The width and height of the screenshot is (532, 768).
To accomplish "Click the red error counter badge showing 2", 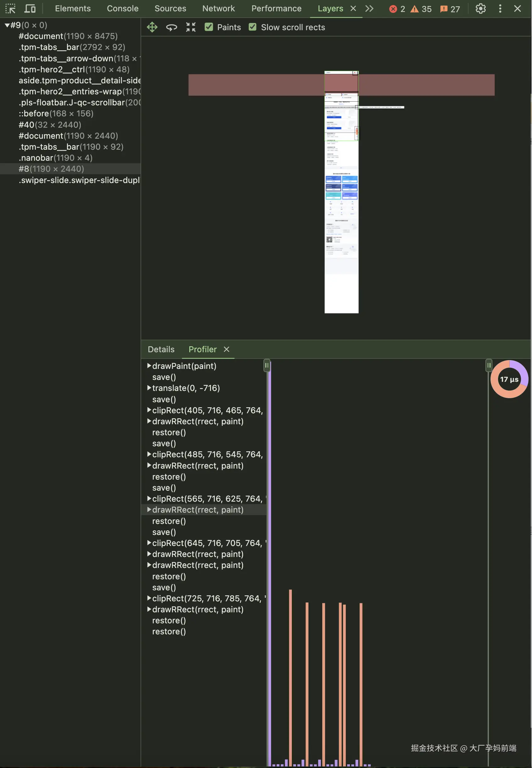I will 397,9.
